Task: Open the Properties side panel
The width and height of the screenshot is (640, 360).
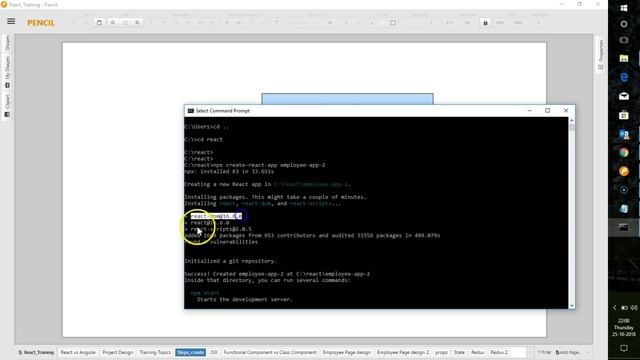Action: [600, 55]
